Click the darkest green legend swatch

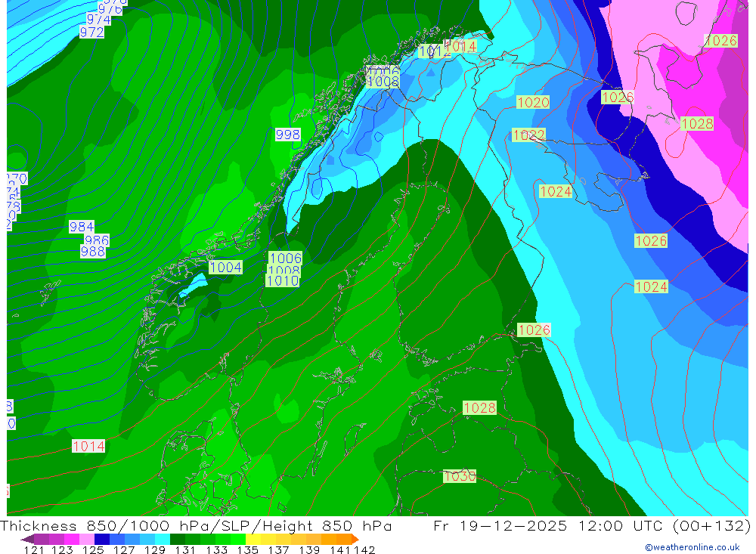coord(178,539)
